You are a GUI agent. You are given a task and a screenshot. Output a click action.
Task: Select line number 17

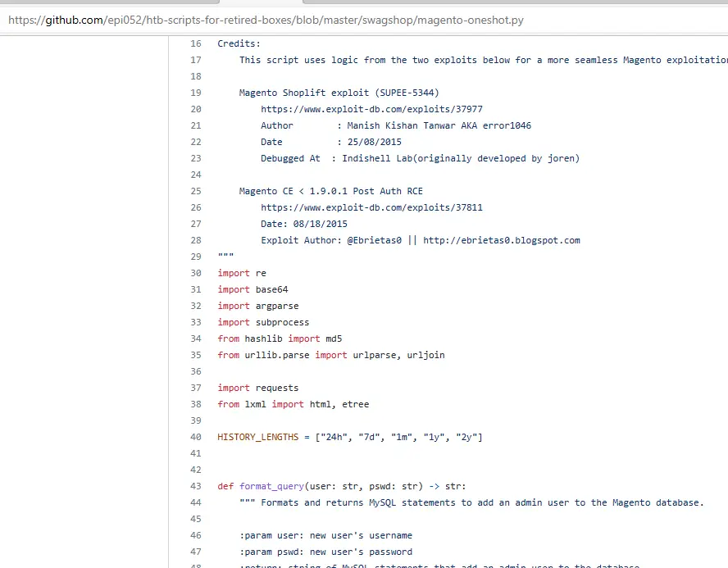pos(196,60)
